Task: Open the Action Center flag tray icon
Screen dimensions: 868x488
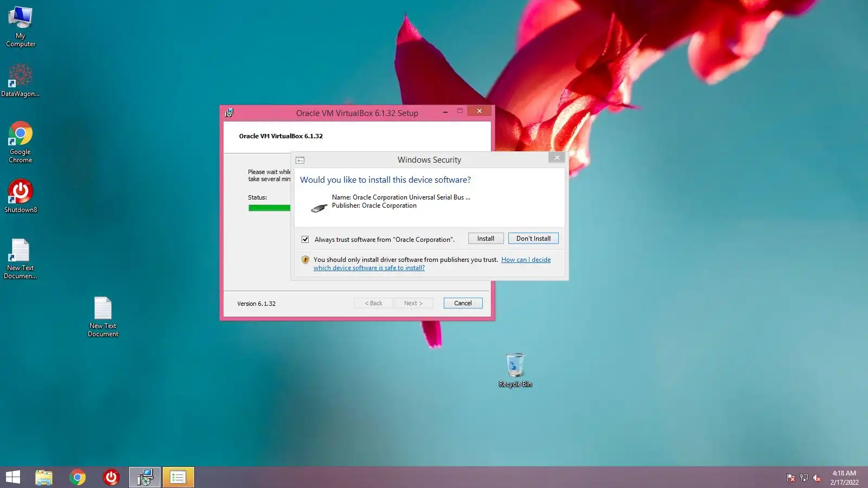Action: point(791,478)
